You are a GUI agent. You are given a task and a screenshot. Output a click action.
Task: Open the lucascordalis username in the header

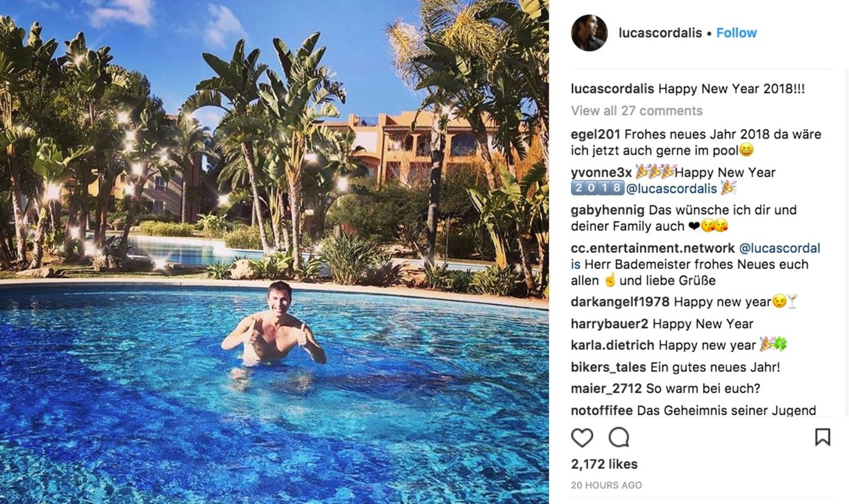pyautogui.click(x=660, y=33)
